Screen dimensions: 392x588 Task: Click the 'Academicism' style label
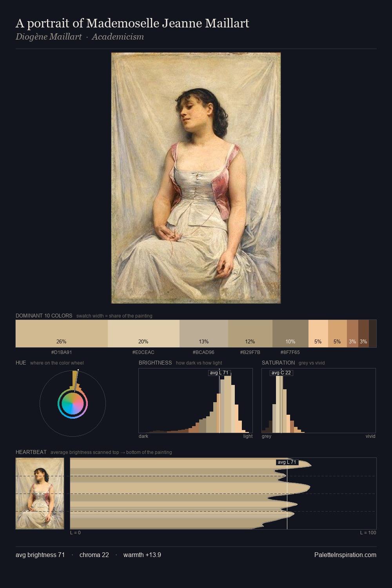118,37
